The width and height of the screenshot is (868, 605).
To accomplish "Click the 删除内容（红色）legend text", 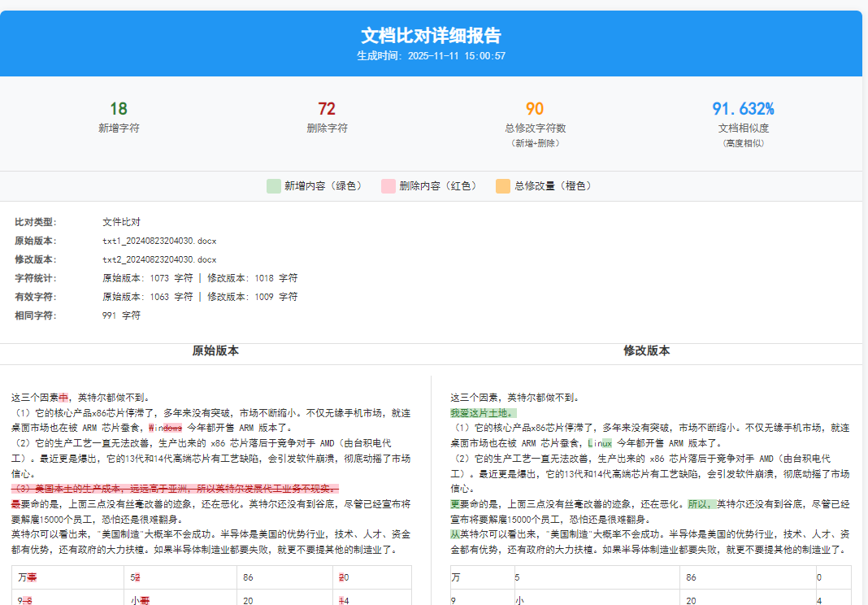I will point(440,186).
